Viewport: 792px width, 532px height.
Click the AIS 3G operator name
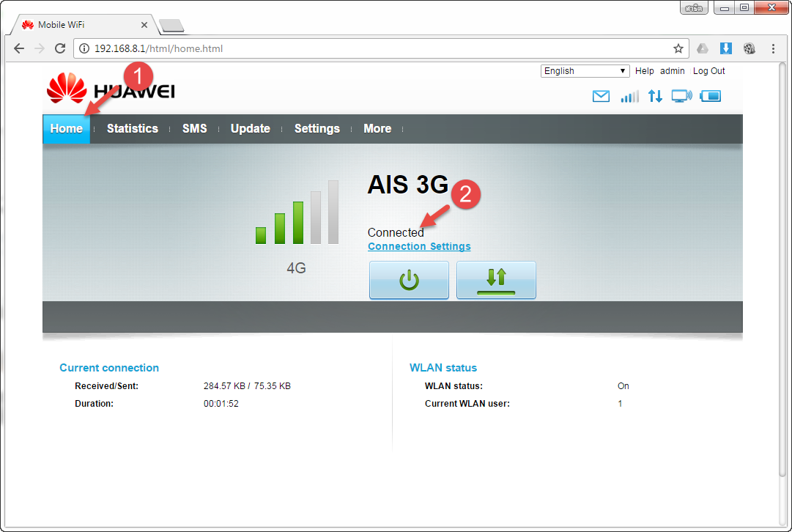coord(408,185)
